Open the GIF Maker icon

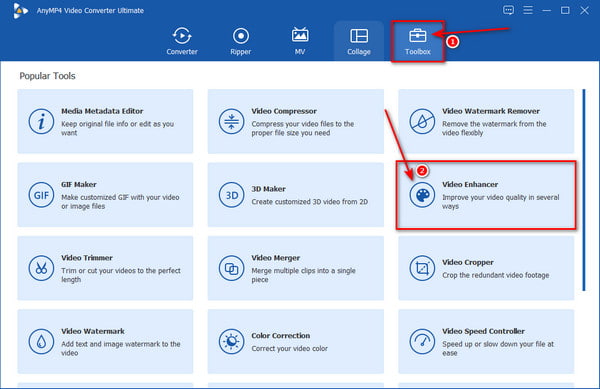[41, 195]
